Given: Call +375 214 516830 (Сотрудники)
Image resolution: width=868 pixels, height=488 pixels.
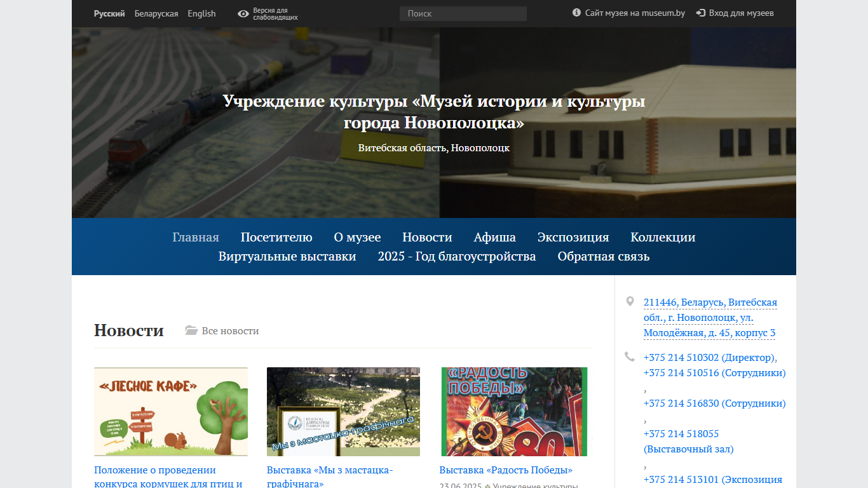Looking at the screenshot, I should pos(715,403).
